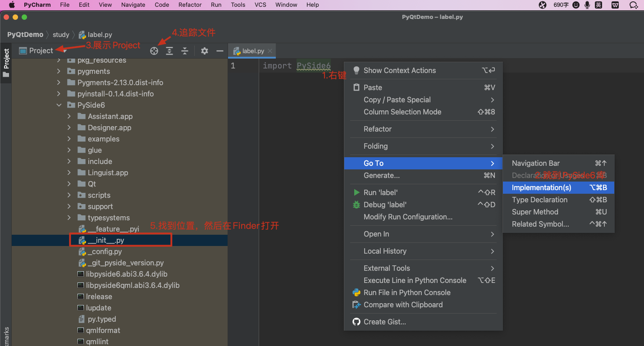Select the __init__.py file in tree
The width and height of the screenshot is (644, 346).
pos(119,241)
